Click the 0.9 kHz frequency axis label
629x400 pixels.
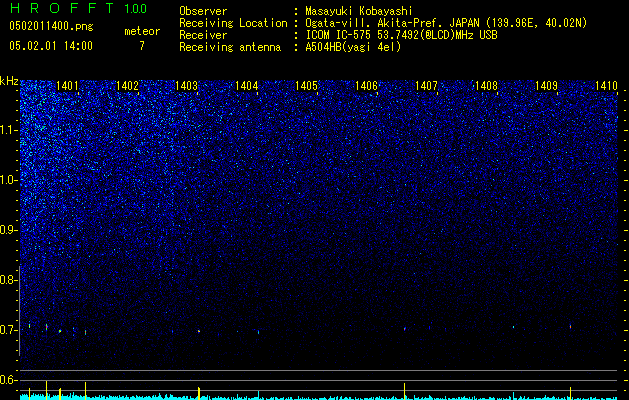tap(8, 230)
